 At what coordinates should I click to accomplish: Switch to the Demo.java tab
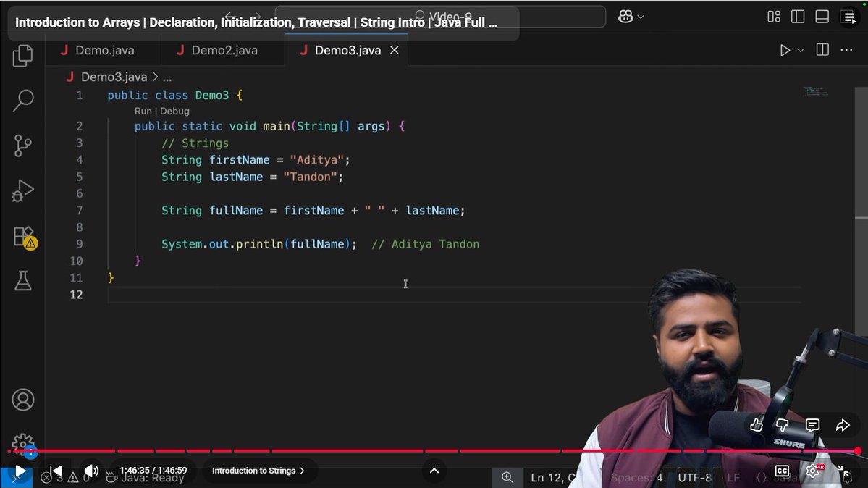[104, 51]
